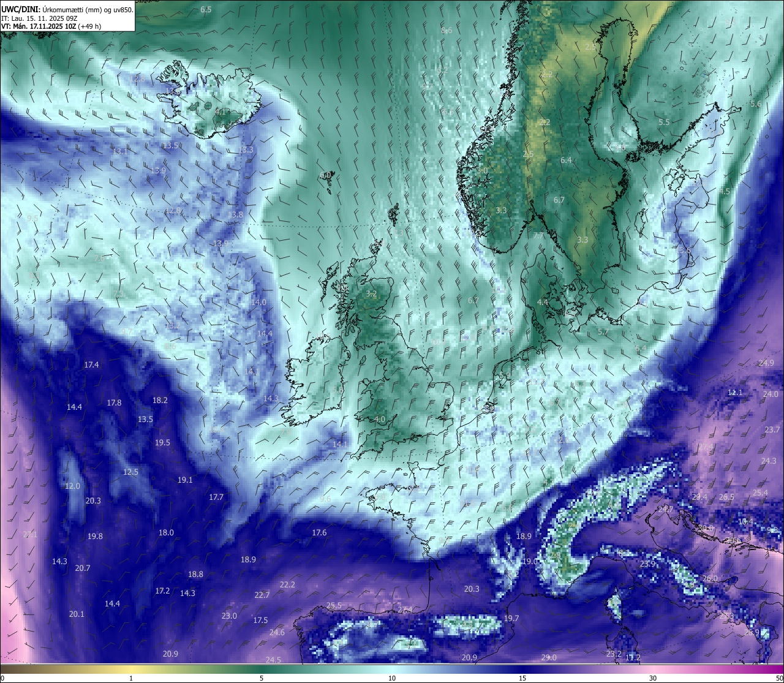Click the 14.1 value south of Ireland

click(340, 444)
